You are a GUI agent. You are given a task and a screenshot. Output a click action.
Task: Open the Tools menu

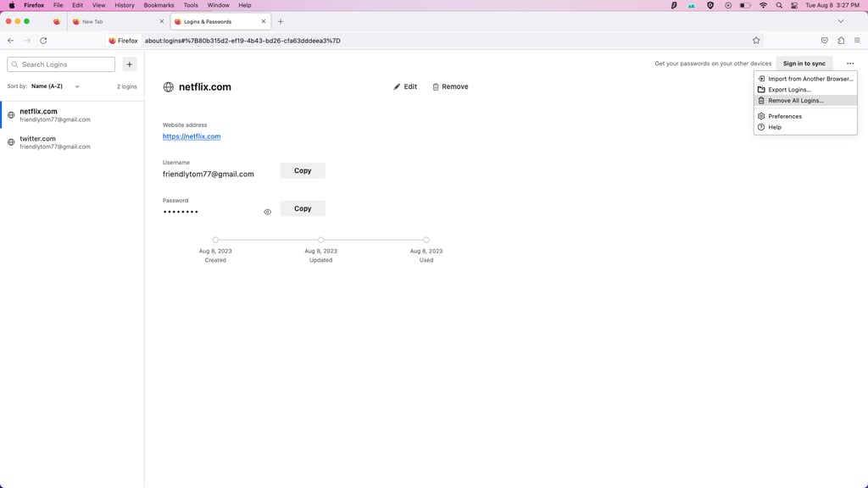pos(191,5)
